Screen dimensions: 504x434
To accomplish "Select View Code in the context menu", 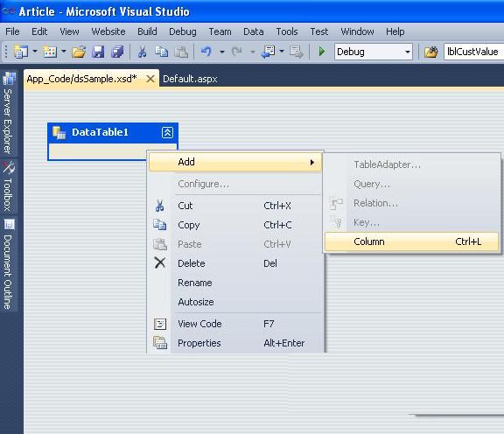I will click(235, 324).
